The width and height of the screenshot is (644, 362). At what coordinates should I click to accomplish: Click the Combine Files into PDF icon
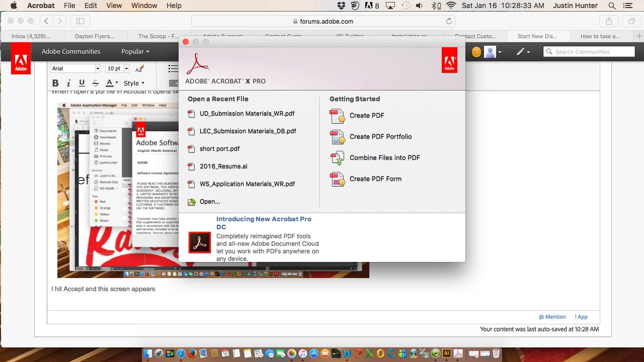click(337, 158)
